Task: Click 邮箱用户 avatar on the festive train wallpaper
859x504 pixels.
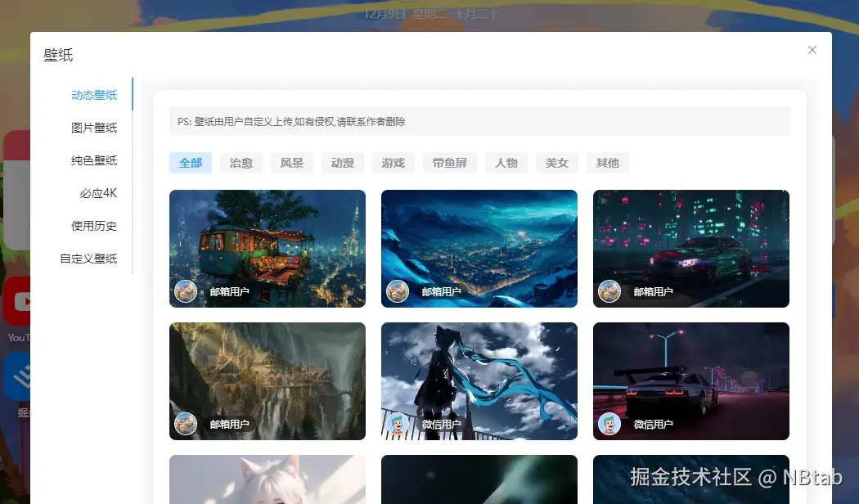Action: tap(186, 290)
